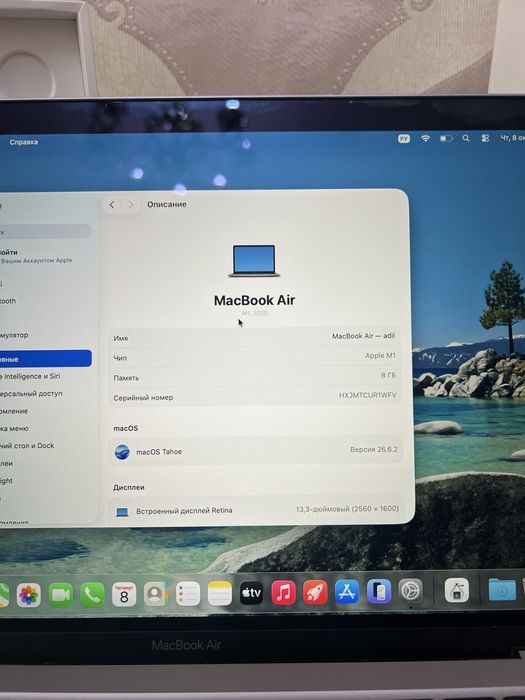Click the 13,3-дюймовый resolution text

coord(347,509)
